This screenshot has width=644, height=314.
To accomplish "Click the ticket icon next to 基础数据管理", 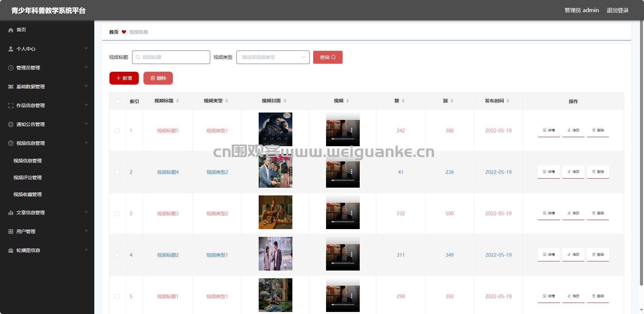I will (11, 87).
